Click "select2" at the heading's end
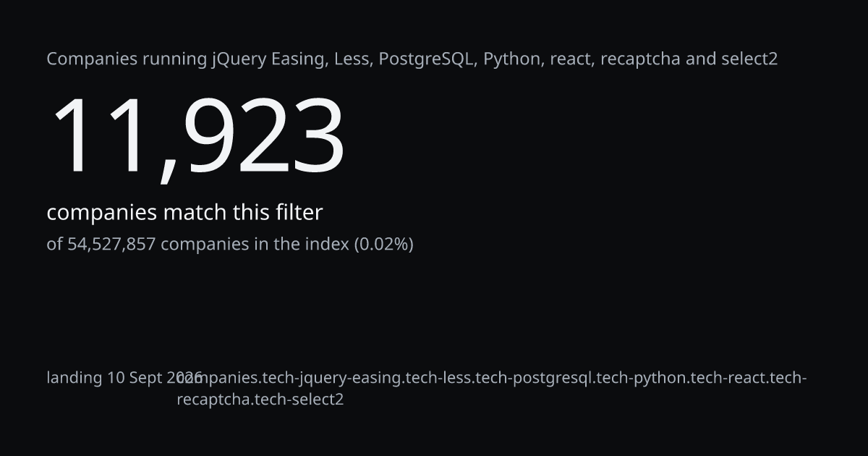The height and width of the screenshot is (456, 868). coord(749,59)
